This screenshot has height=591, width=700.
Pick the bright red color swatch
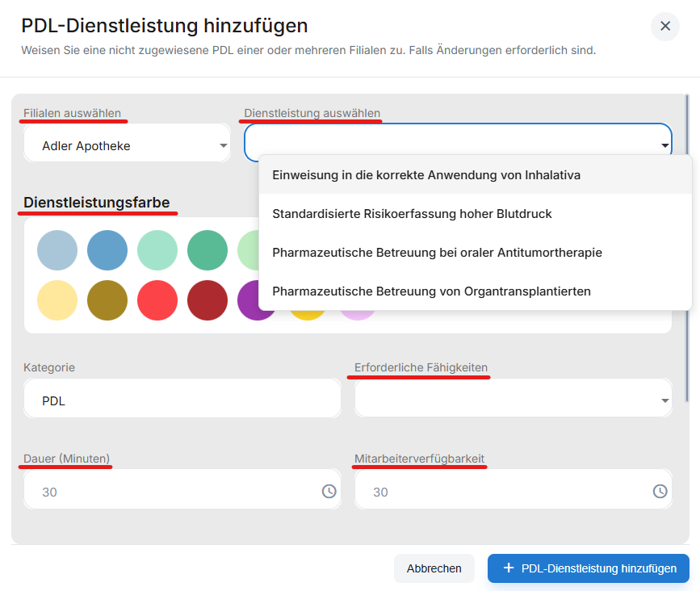click(x=157, y=300)
